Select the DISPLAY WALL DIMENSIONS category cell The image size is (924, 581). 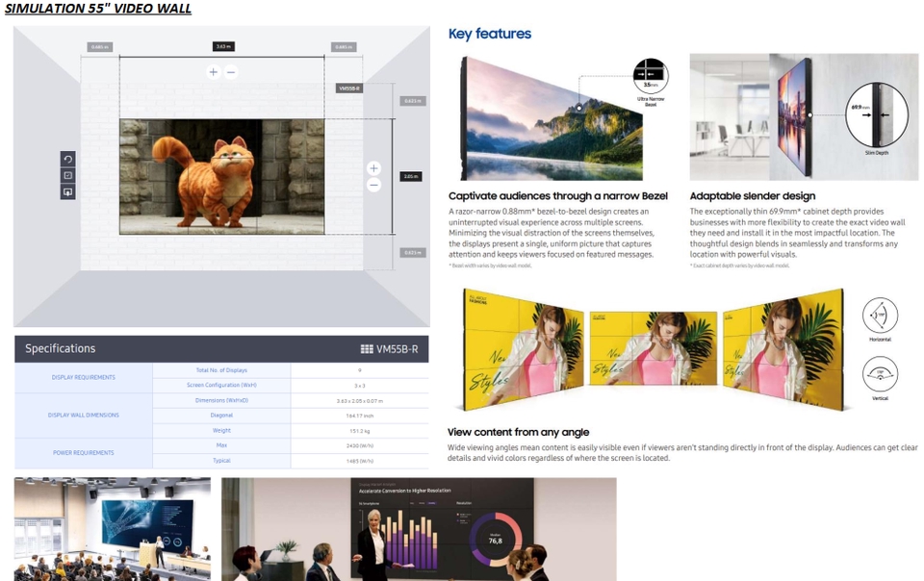click(84, 415)
